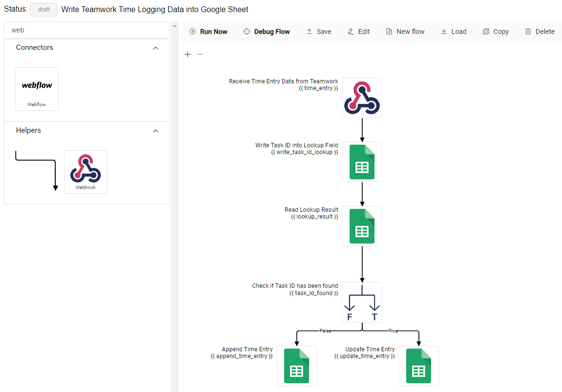Collapse the Connectors section

[156, 48]
